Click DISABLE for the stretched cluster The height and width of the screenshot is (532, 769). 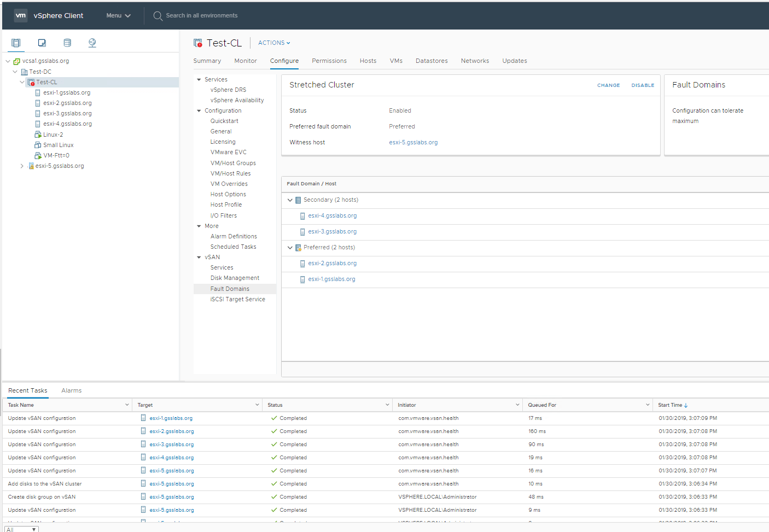tap(643, 85)
